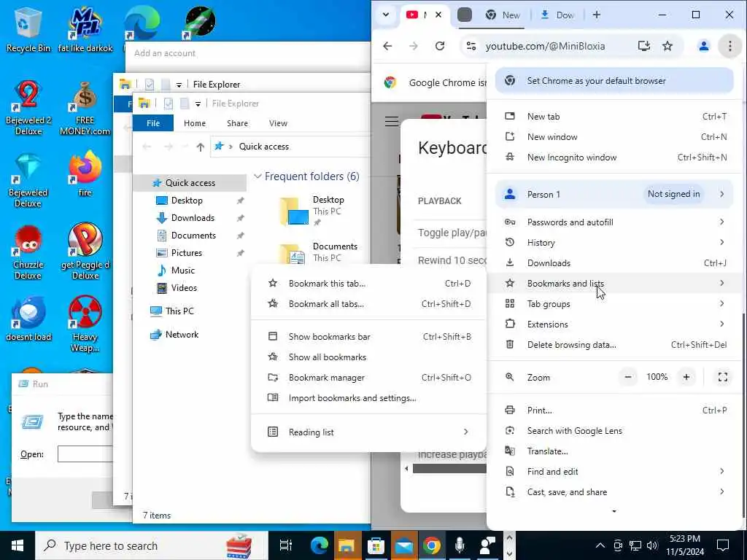Image resolution: width=747 pixels, height=560 pixels.
Task: Bookmark page using star icon in address bar
Action: [667, 46]
